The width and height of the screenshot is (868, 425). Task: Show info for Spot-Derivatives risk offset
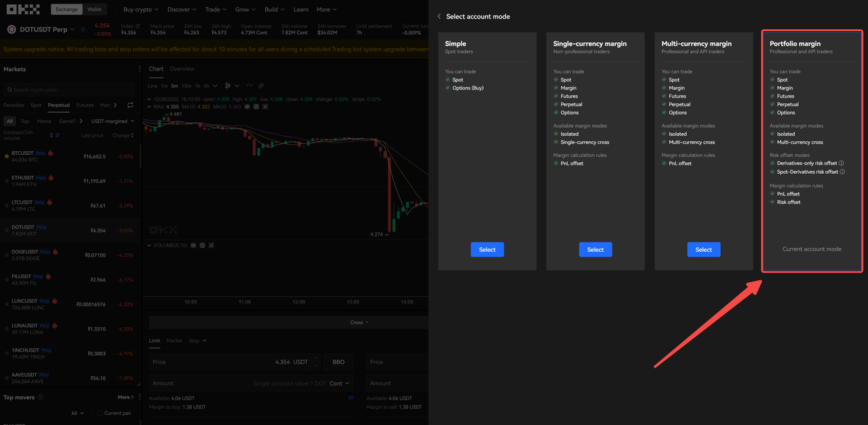[x=842, y=172]
